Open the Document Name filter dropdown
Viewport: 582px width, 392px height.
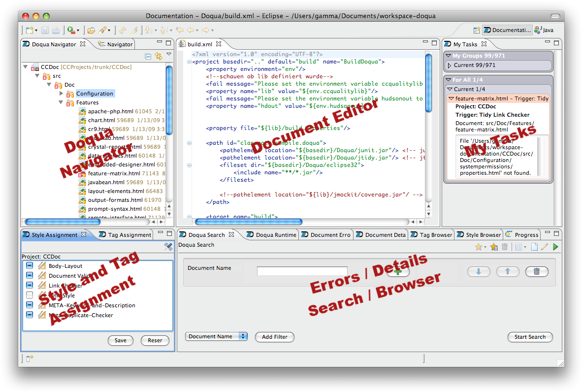coord(216,336)
